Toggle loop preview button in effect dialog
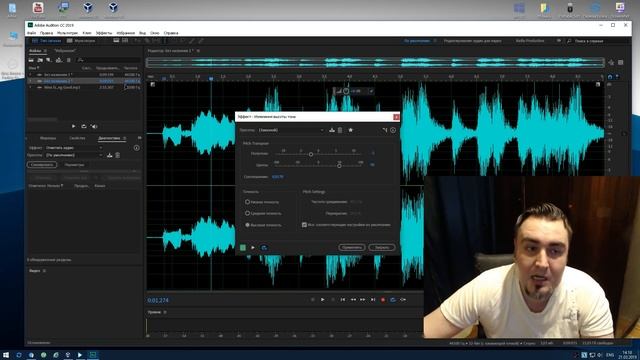This screenshot has height=360, width=640. click(x=264, y=247)
